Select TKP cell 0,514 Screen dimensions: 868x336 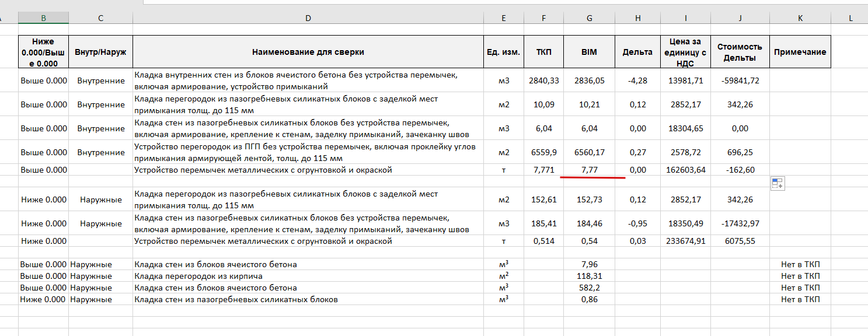click(544, 241)
